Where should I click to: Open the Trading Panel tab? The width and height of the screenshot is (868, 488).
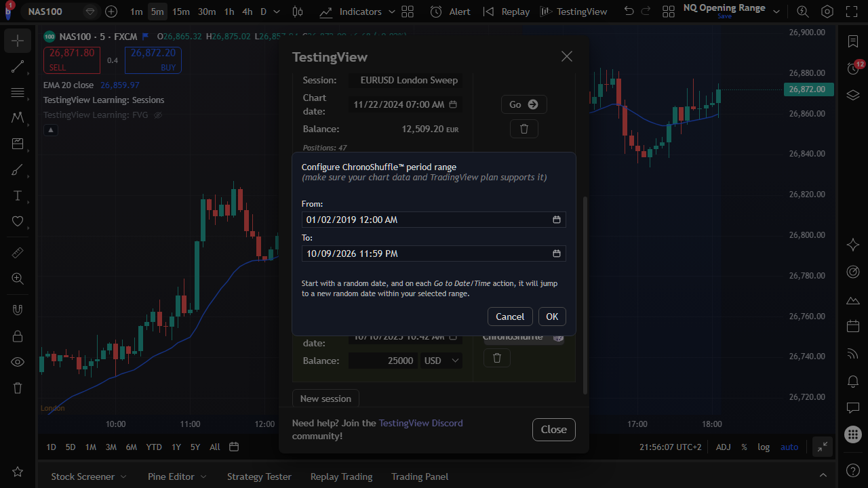pos(420,476)
